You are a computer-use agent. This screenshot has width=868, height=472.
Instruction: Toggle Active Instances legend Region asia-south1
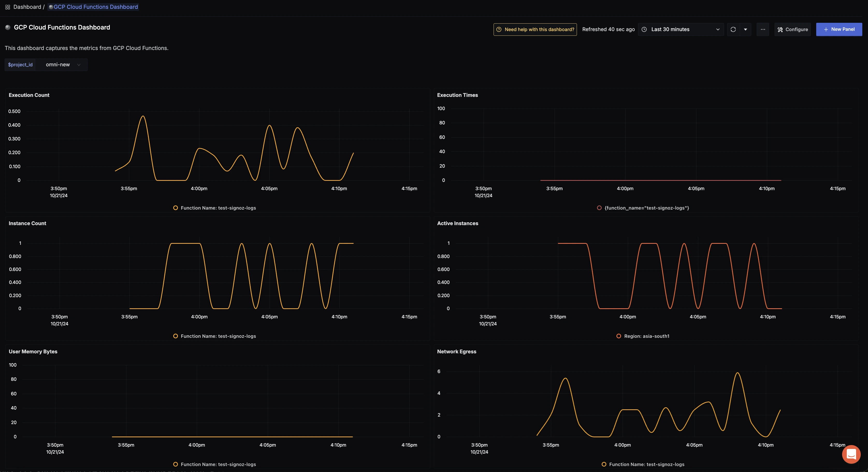point(643,336)
